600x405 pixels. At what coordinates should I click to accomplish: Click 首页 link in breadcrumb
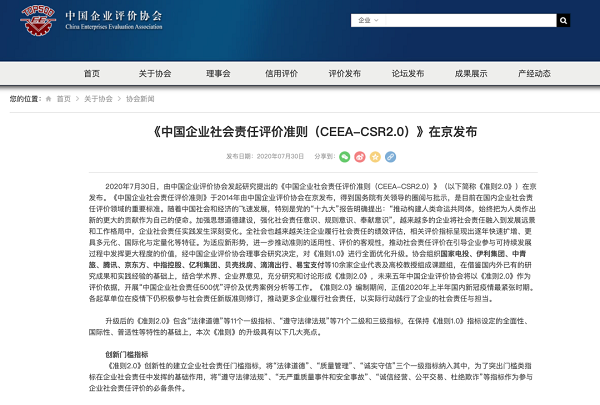64,99
